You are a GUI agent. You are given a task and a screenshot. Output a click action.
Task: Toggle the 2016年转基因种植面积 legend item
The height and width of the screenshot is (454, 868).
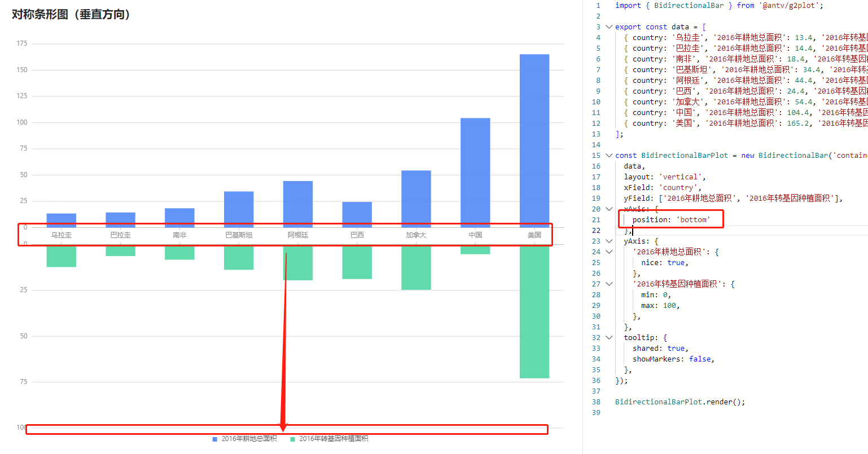click(334, 438)
